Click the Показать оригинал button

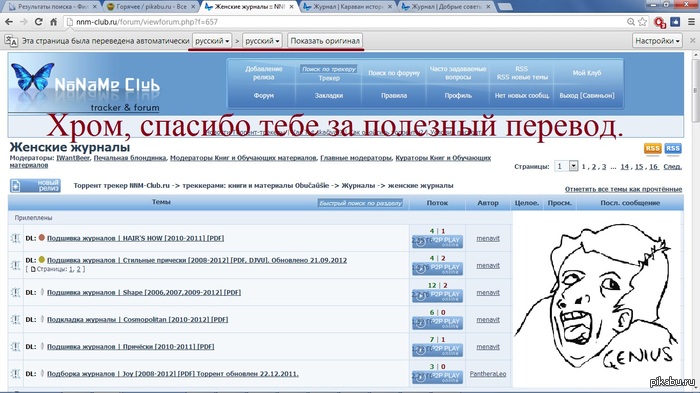(x=325, y=41)
